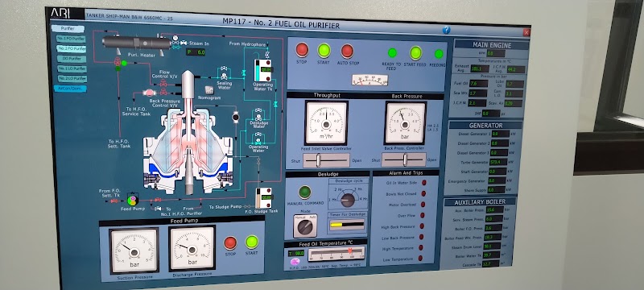
Task: Click the High Temperature alarm lamp
Action: 420,247
